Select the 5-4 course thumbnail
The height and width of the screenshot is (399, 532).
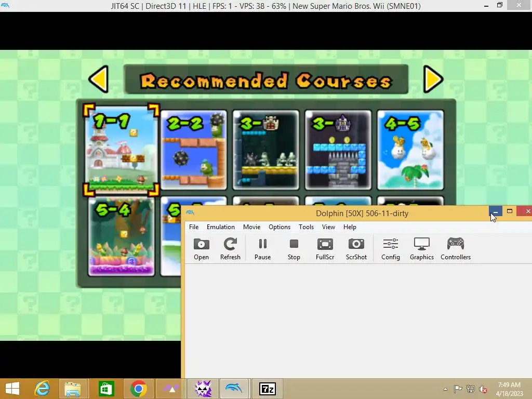[x=121, y=236]
